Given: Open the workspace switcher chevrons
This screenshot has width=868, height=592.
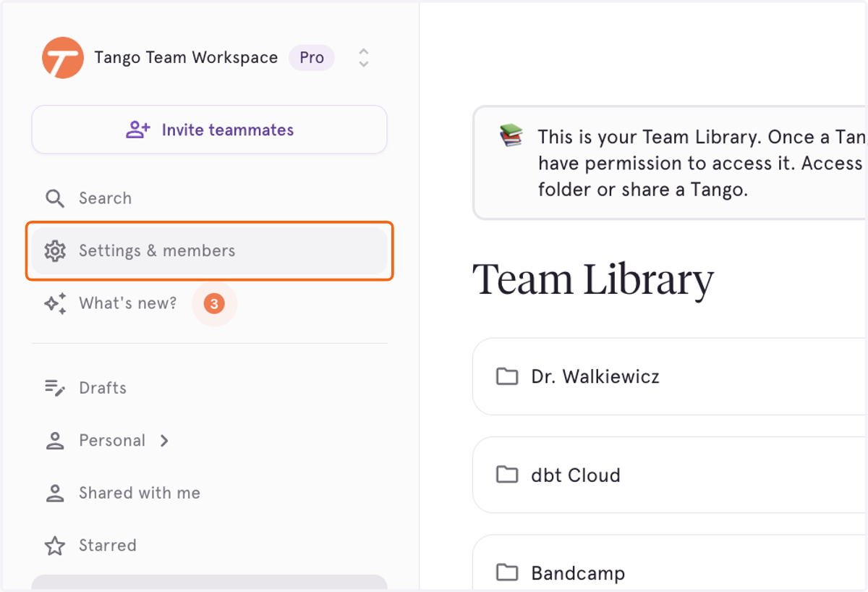Looking at the screenshot, I should point(364,58).
